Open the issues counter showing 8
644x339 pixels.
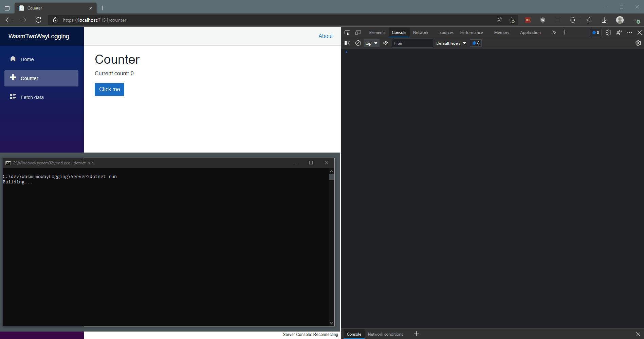point(595,32)
